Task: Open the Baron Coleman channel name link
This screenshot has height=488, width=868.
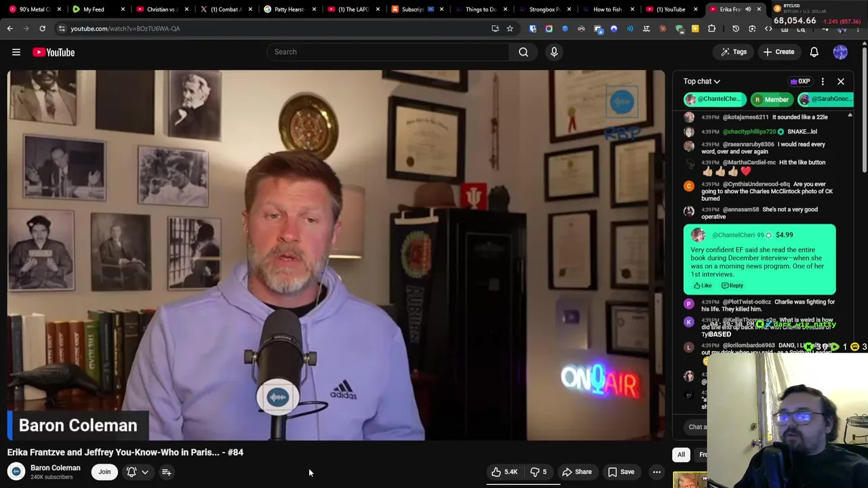Action: (55, 468)
